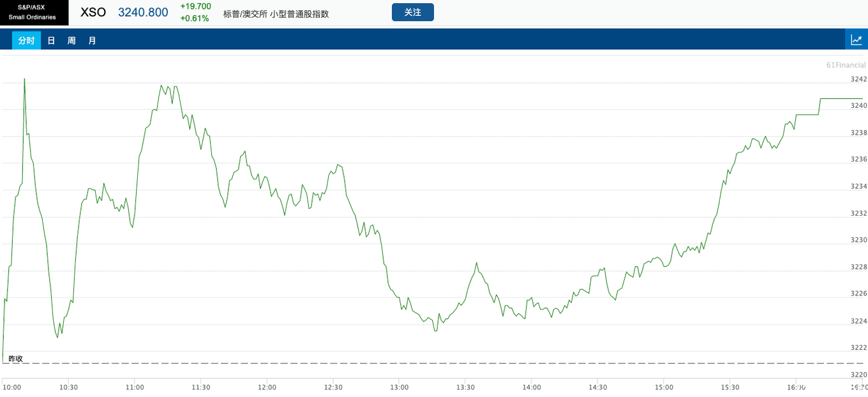Click the 3226 price axis label
This screenshot has height=397, width=868.
click(x=859, y=294)
